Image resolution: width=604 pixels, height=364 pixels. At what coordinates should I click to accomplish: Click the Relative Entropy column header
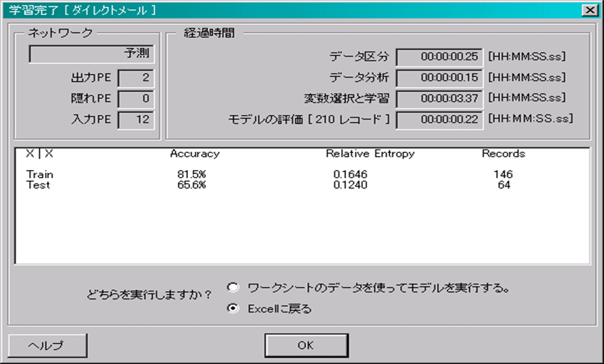point(370,154)
